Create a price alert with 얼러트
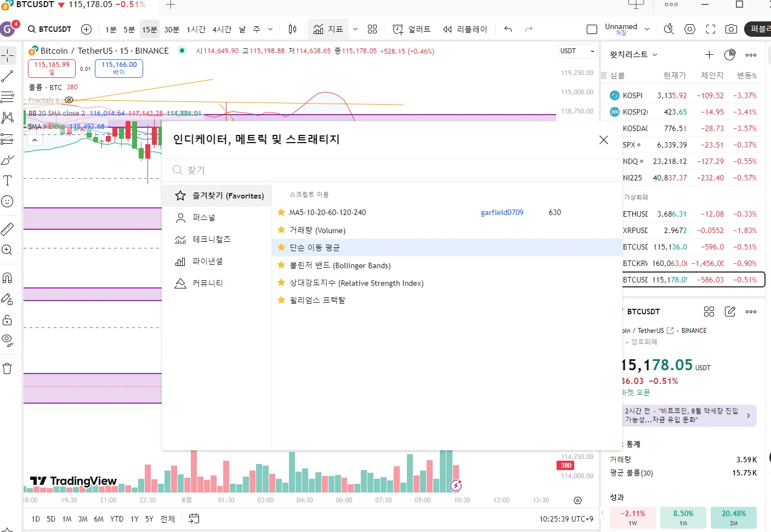Viewport: 771px width, 532px height. [412, 29]
